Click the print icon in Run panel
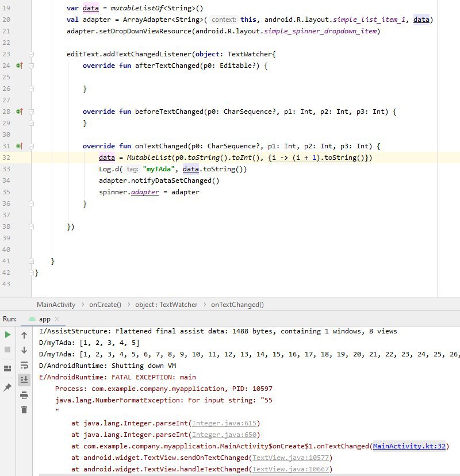The width and height of the screenshot is (460, 476). pos(24,395)
